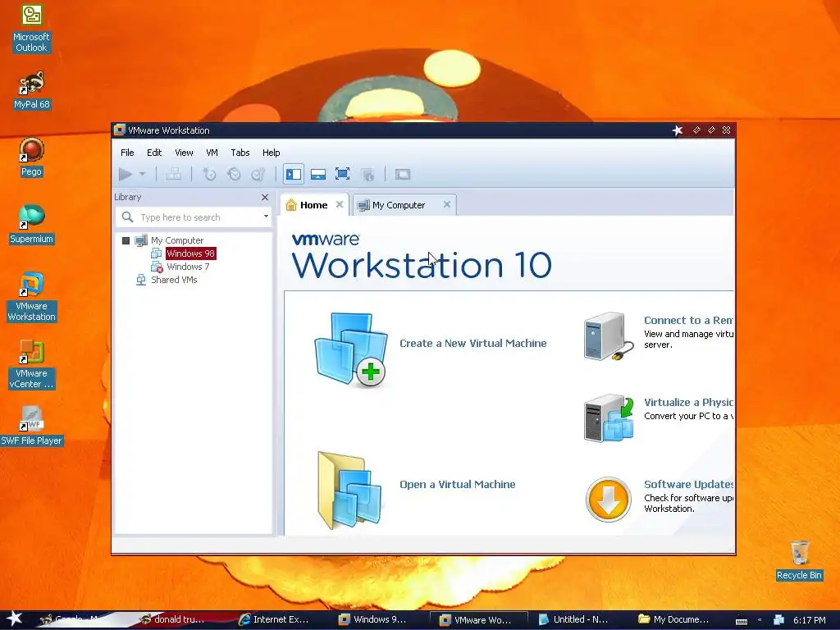Viewport: 840px width, 630px height.
Task: Click the Virtualize a Physical Machine icon
Action: pyautogui.click(x=609, y=418)
